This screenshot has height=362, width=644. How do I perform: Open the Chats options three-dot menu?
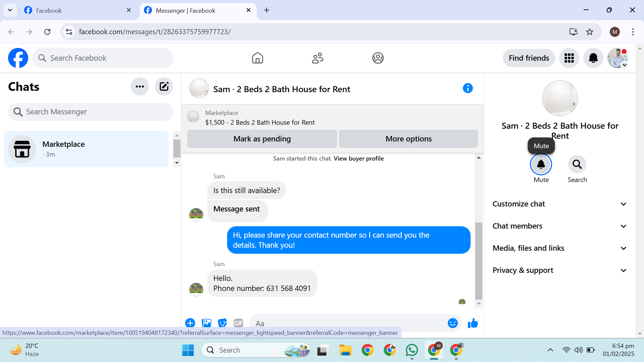pos(140,86)
